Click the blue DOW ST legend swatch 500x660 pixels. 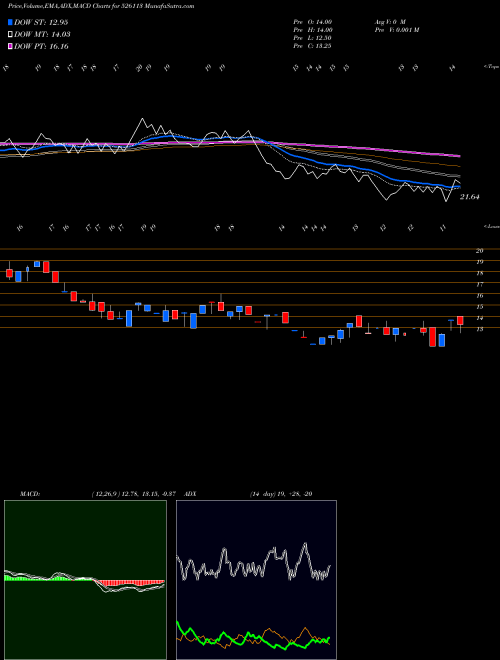(x=10, y=22)
